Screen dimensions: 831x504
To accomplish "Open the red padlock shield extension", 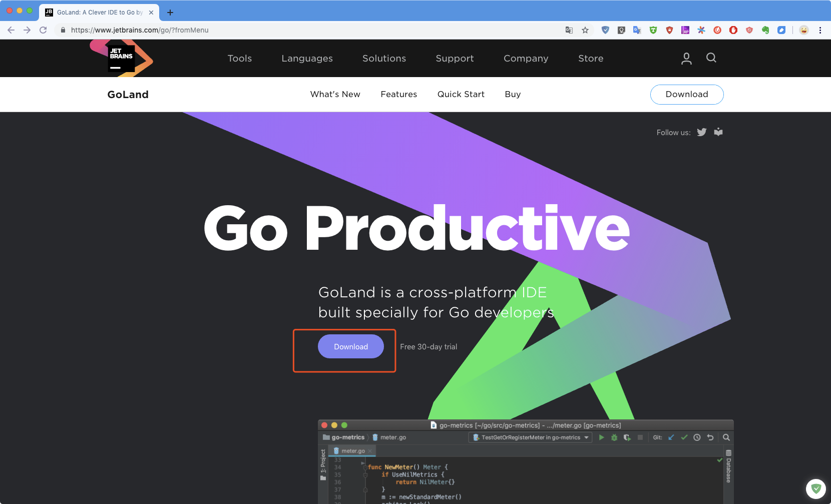I will pyautogui.click(x=669, y=30).
